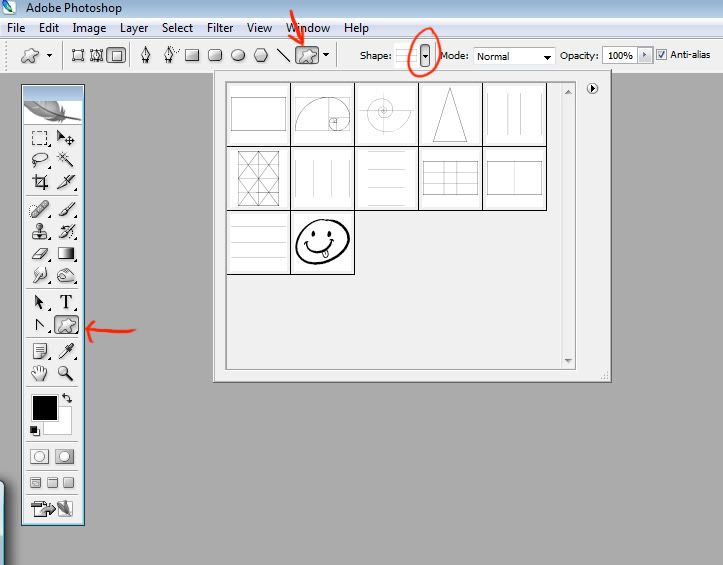Select the Move tool

pos(65,138)
